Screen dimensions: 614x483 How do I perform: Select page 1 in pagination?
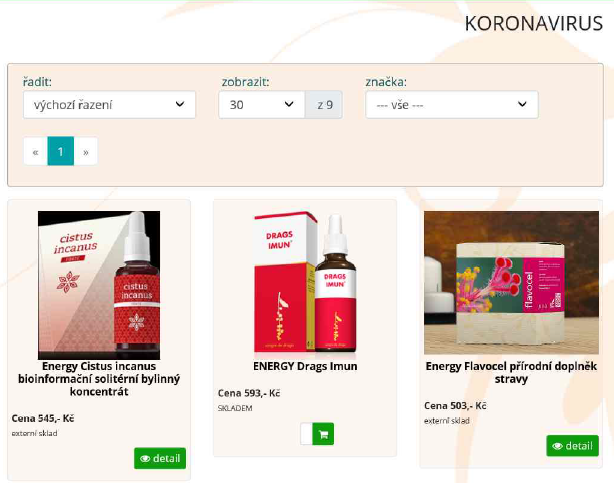click(x=61, y=151)
